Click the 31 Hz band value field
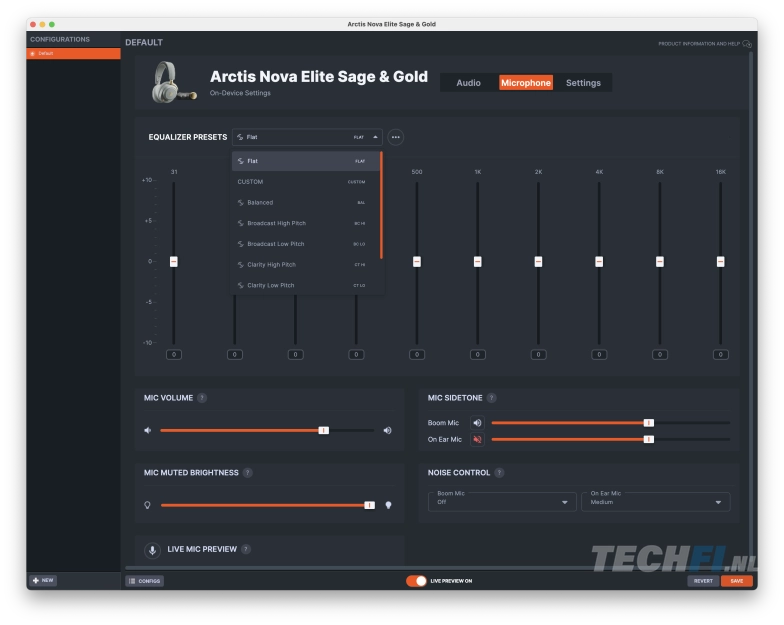This screenshot has width=784, height=625. [x=174, y=355]
